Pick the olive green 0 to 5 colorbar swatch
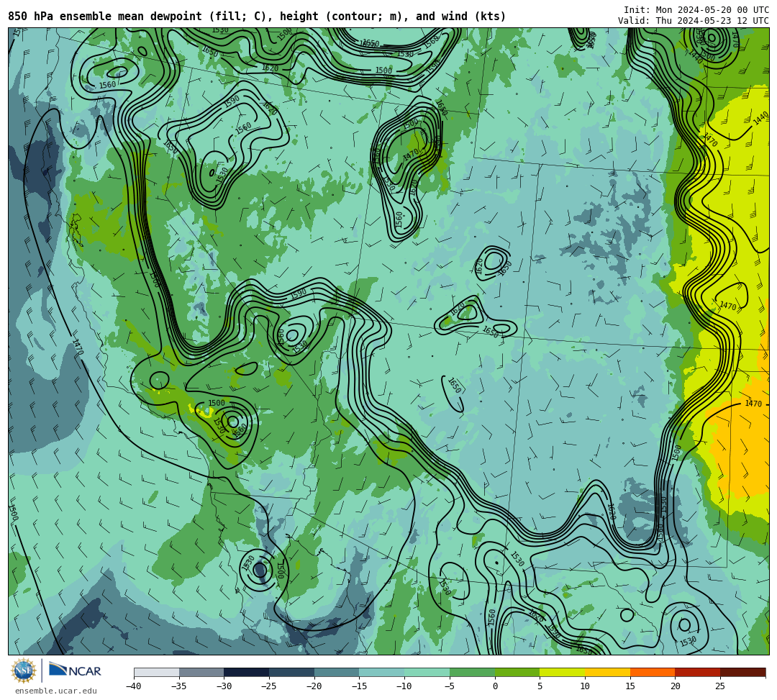This screenshot has width=777, height=700. [x=517, y=672]
